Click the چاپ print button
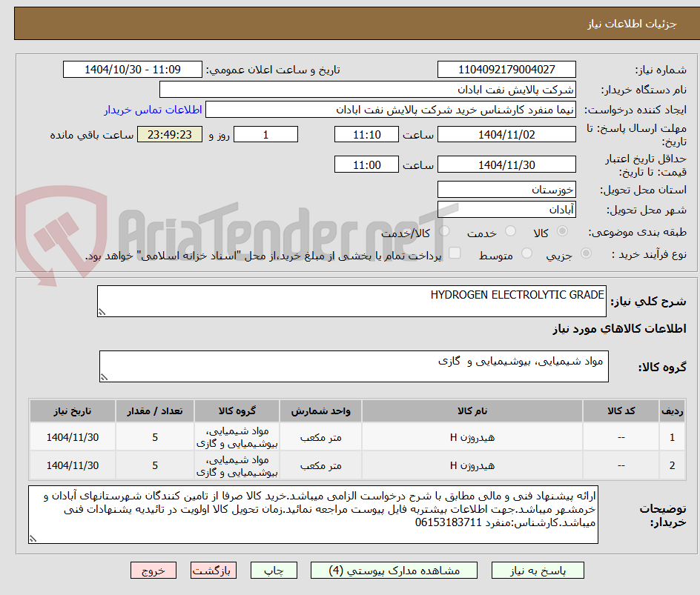The image size is (700, 595). (x=274, y=570)
